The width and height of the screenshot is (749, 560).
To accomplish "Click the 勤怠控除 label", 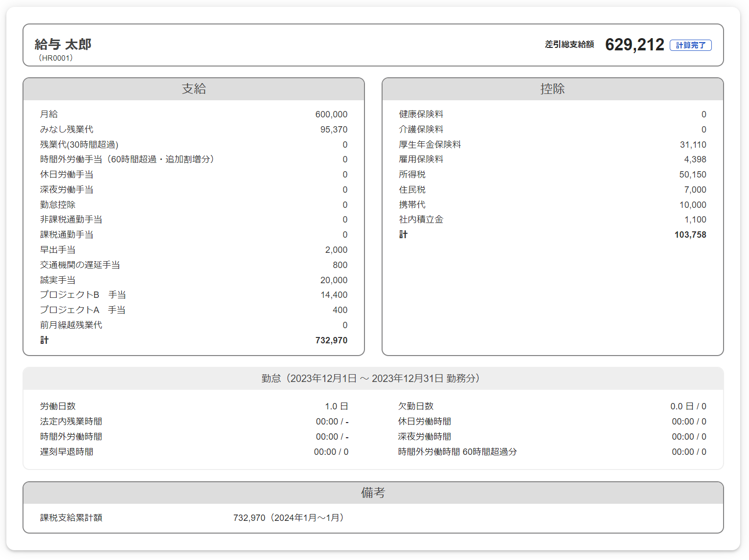I will [x=58, y=205].
